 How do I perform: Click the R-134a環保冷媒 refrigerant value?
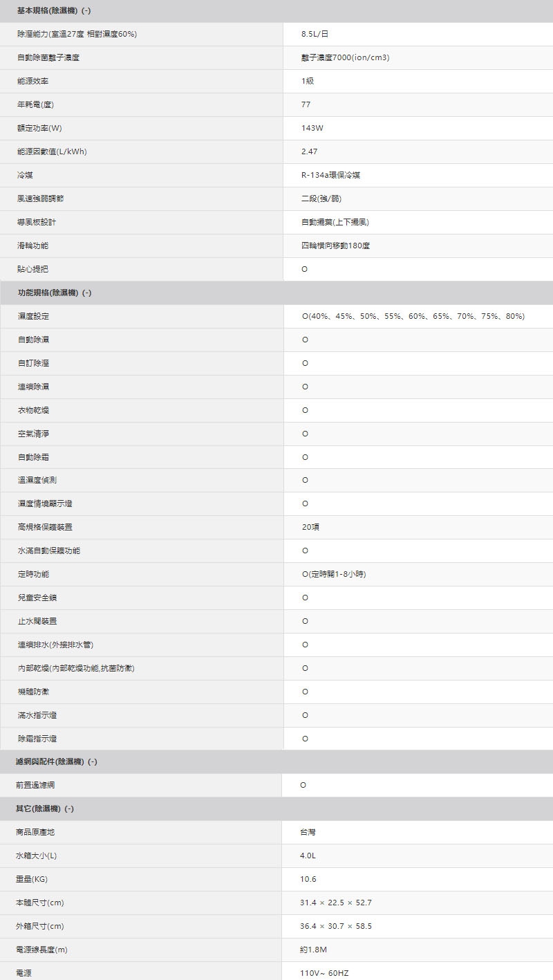pyautogui.click(x=330, y=175)
